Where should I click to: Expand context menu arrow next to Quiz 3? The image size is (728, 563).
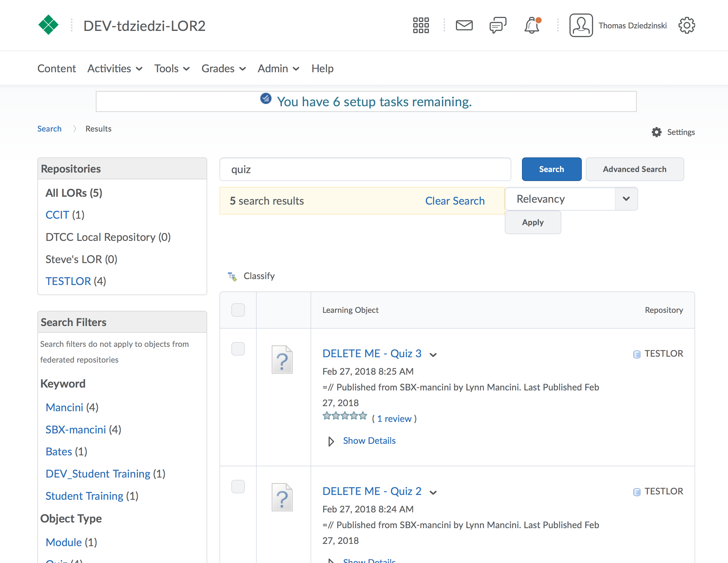click(x=433, y=355)
